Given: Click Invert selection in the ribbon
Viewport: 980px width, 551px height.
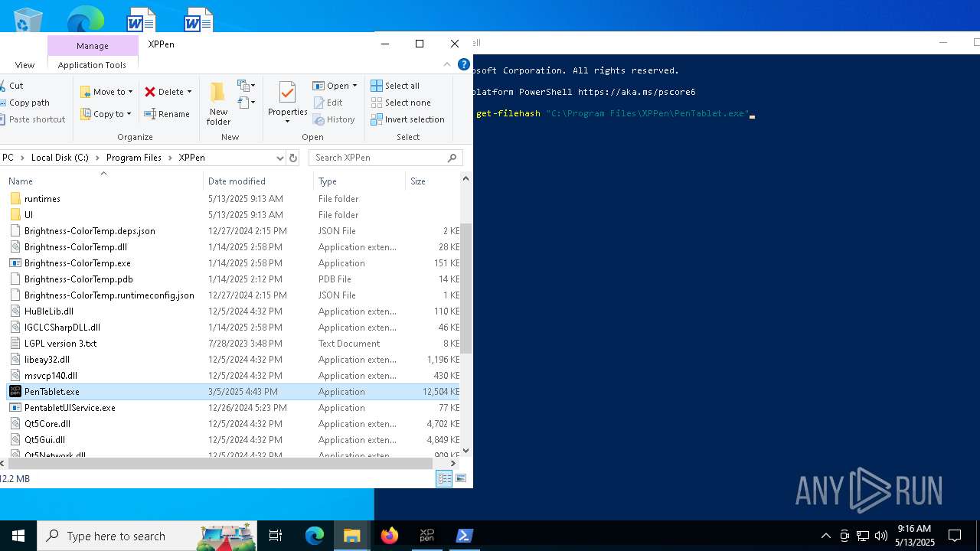Looking at the screenshot, I should click(x=407, y=119).
